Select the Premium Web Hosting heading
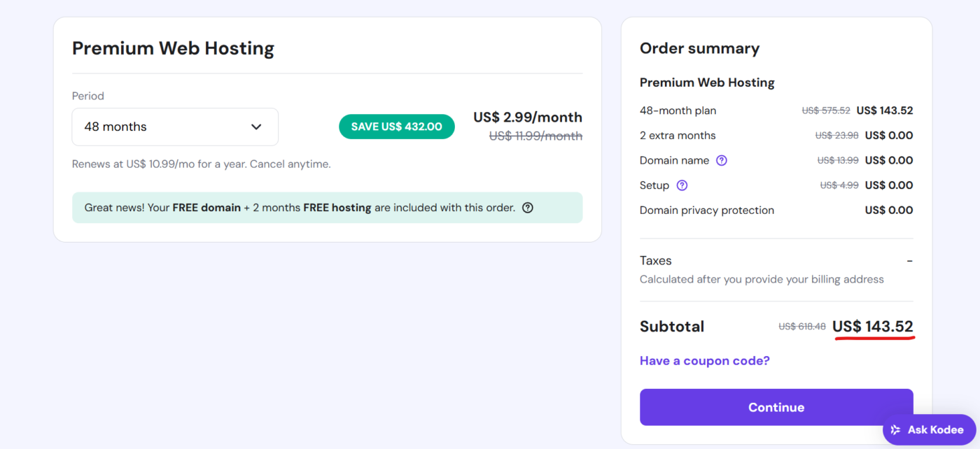Screen dimensions: 980x449 click(173, 48)
